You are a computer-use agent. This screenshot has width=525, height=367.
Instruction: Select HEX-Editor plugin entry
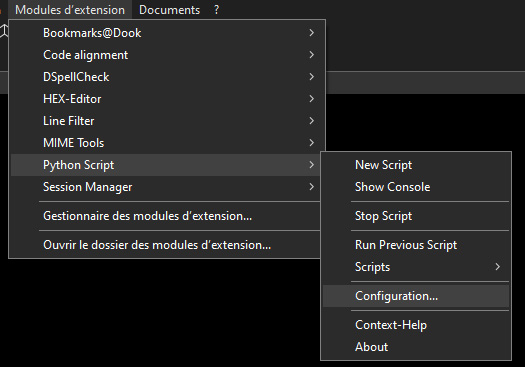coord(167,99)
